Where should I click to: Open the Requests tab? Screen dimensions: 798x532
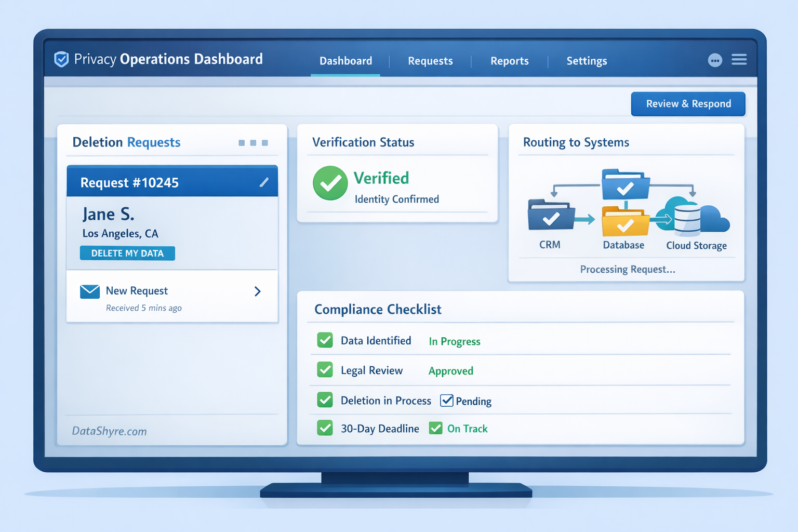430,61
